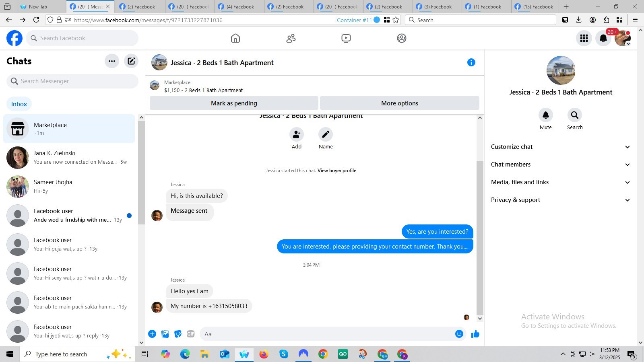Expand the Customize chat section
The image size is (644, 362).
(561, 147)
